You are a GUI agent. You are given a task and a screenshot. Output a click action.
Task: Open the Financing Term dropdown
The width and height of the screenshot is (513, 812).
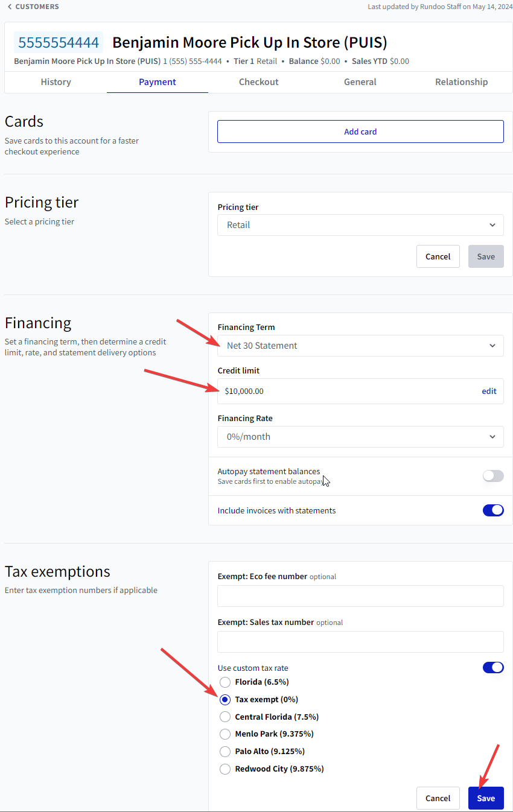click(360, 346)
